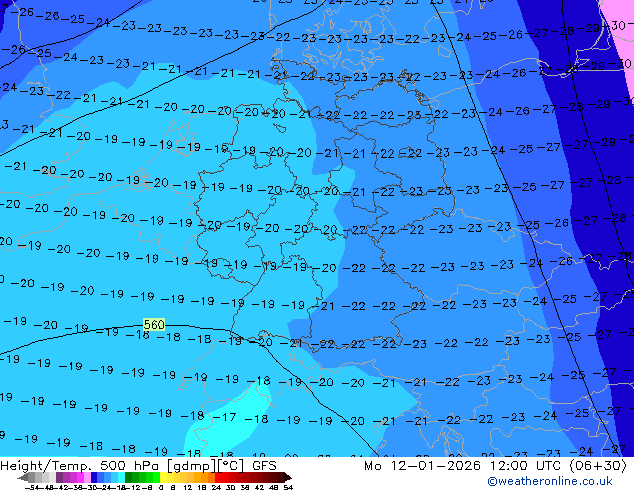Click the -17 temperature value on the map

pyautogui.click(x=225, y=417)
